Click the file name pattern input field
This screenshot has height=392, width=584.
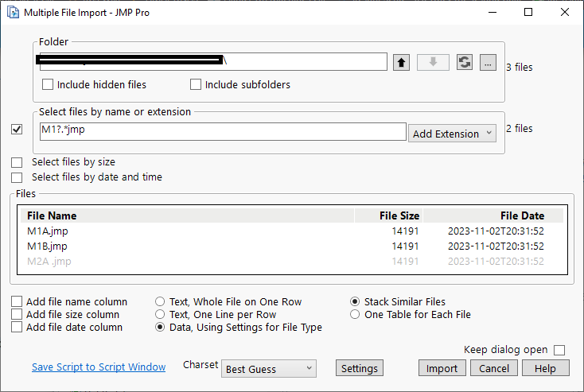(223, 131)
